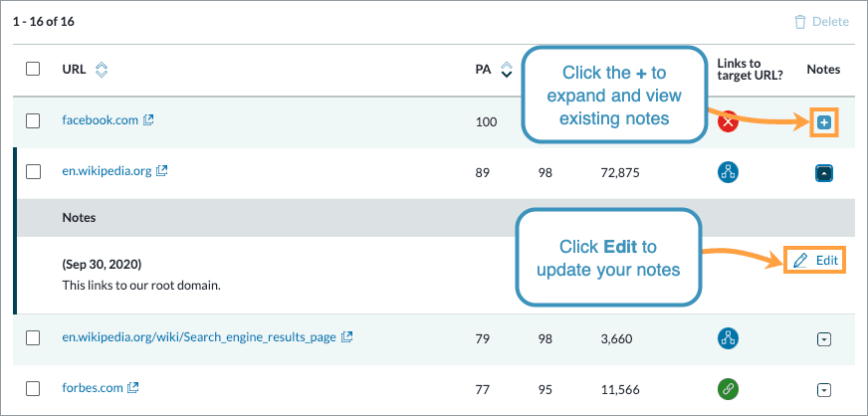Screen dimensions: 868x416
Task: Click external link icon beside en.wikipedia.org
Action: (162, 171)
